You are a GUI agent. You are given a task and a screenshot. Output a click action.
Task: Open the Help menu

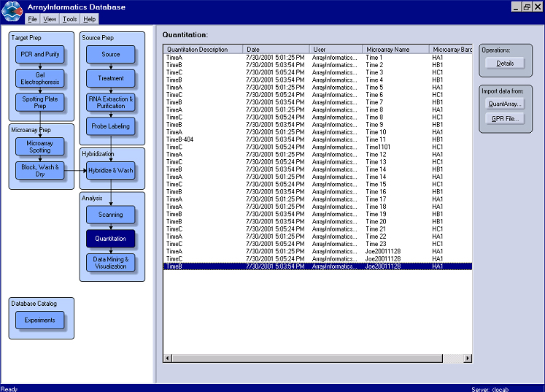pyautogui.click(x=89, y=19)
